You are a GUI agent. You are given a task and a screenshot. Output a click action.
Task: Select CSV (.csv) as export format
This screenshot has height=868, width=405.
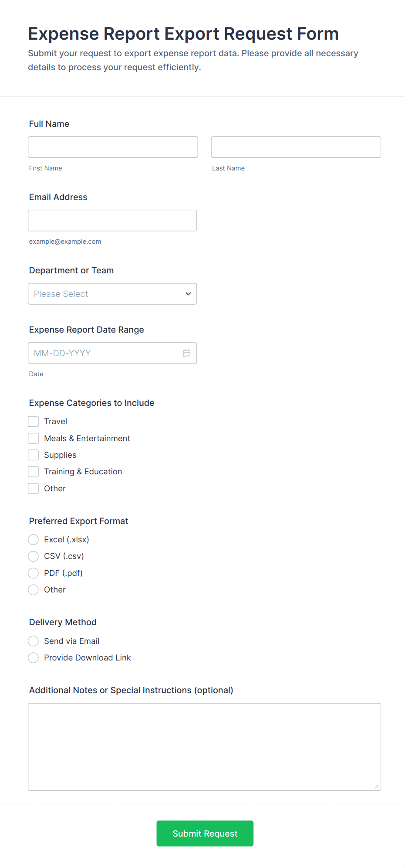[34, 556]
